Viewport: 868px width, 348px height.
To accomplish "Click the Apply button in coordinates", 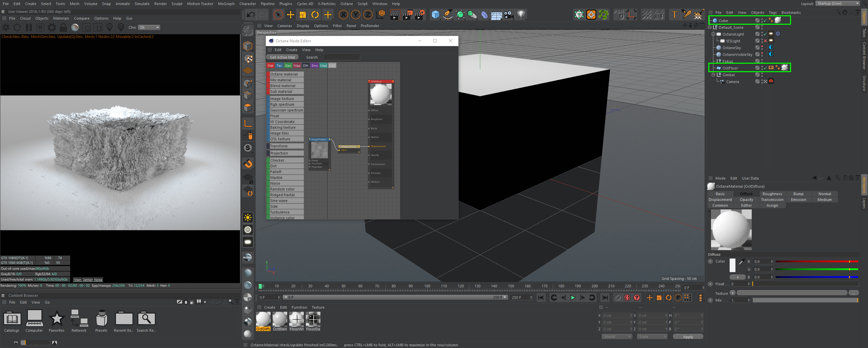I will (x=688, y=336).
